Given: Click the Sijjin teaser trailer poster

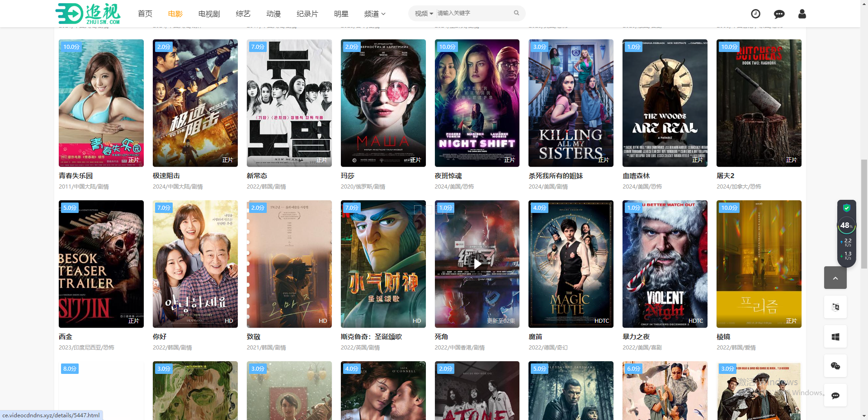Looking at the screenshot, I should tap(101, 264).
